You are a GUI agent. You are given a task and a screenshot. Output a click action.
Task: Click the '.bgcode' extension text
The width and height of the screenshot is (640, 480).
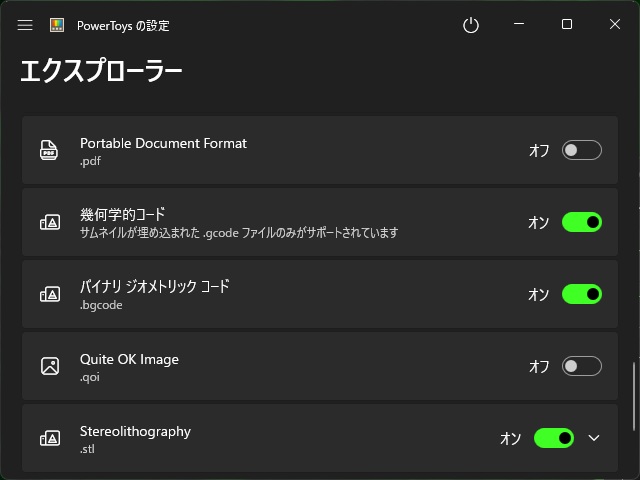[101, 305]
